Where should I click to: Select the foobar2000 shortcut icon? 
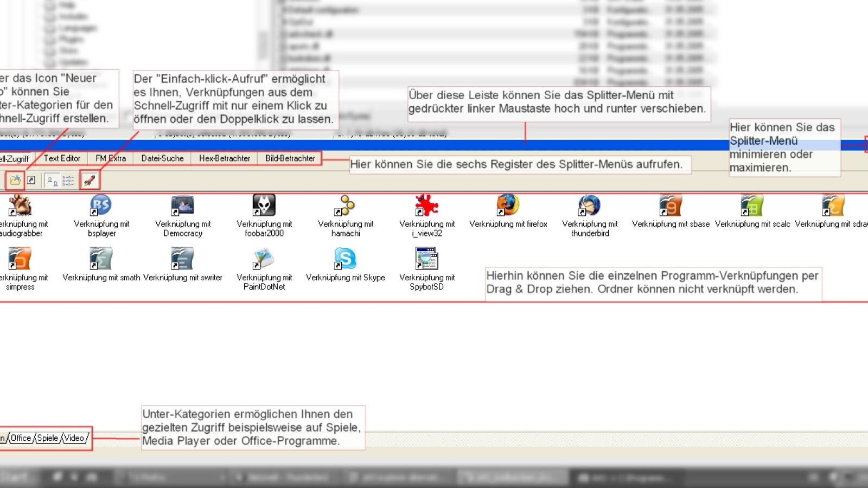point(264,206)
